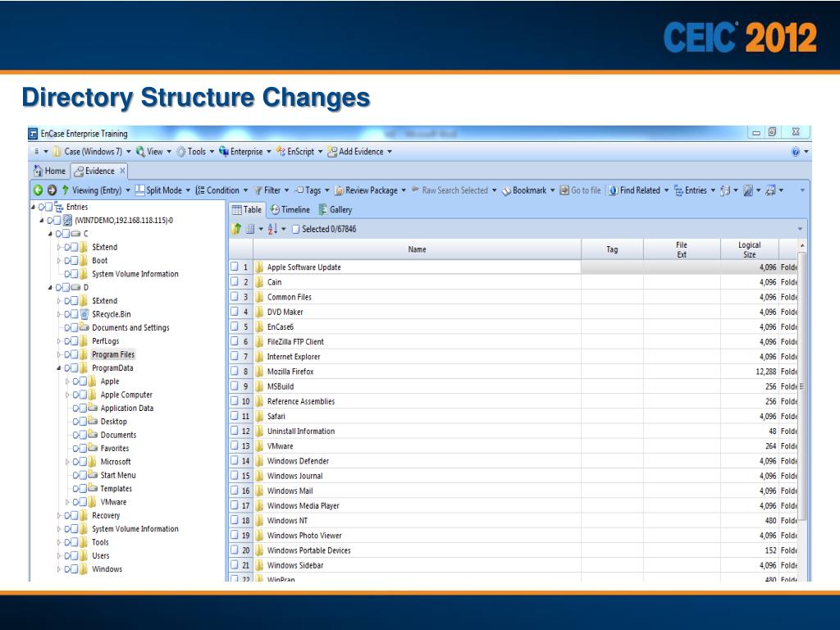Click the WIN7DEMO device icon
This screenshot has height=630, width=840.
(x=67, y=220)
